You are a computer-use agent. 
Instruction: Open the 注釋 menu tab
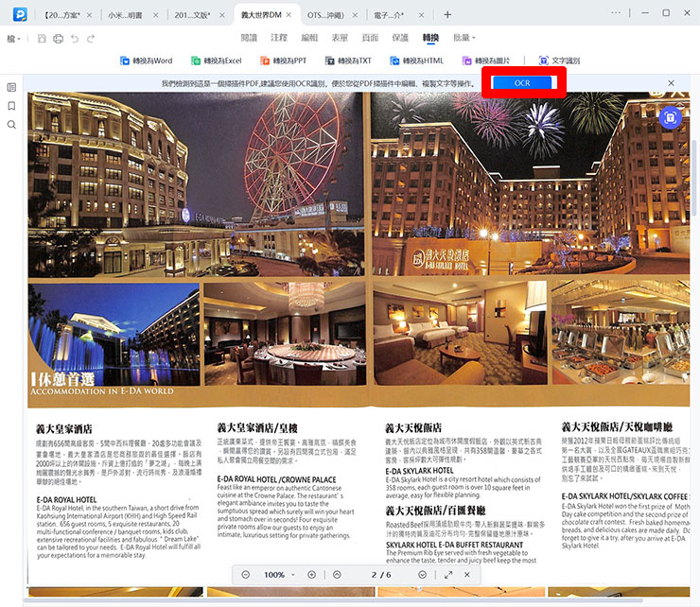click(279, 38)
